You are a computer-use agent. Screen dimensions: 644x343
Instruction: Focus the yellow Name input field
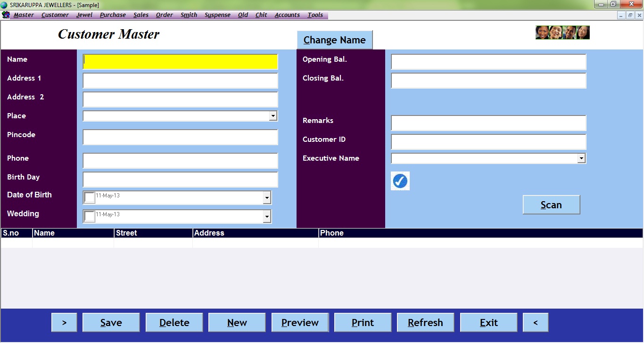pyautogui.click(x=180, y=62)
